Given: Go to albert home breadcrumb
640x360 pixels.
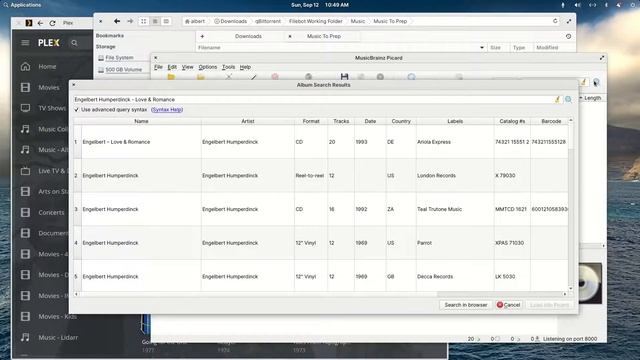Looking at the screenshot, I should click(195, 21).
